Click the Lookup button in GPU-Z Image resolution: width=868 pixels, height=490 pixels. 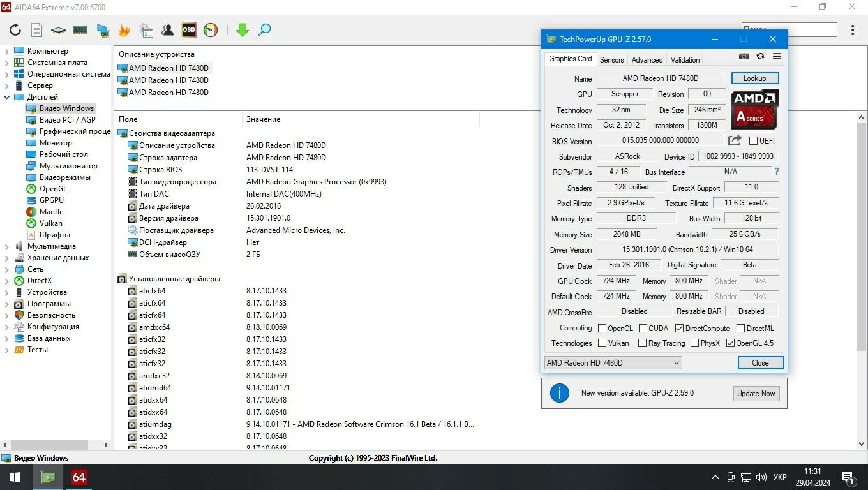tap(754, 78)
